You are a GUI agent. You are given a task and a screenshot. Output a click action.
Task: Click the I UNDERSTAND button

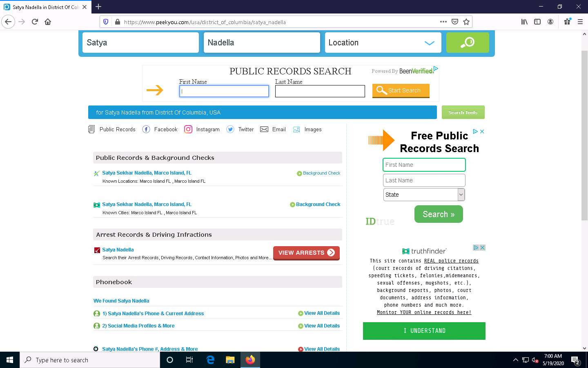424,331
